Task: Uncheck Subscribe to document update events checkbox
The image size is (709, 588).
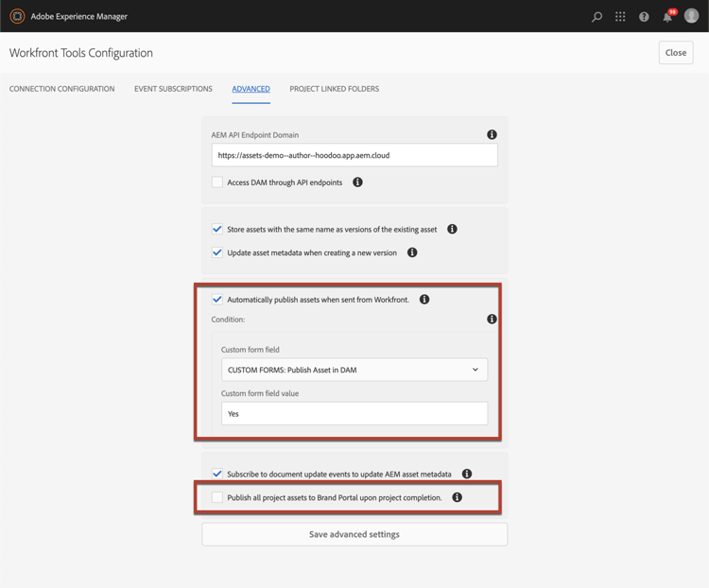Action: tap(217, 474)
